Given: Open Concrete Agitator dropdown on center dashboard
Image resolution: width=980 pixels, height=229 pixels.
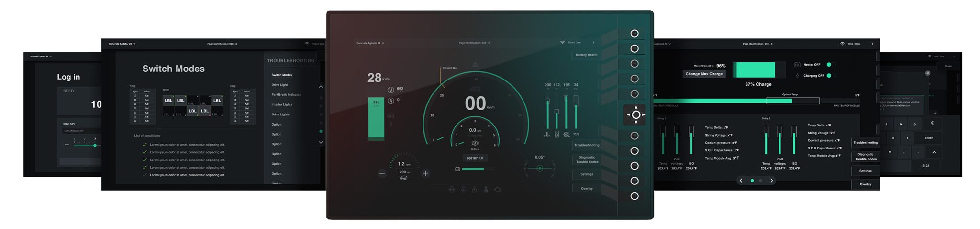Looking at the screenshot, I should point(370,43).
